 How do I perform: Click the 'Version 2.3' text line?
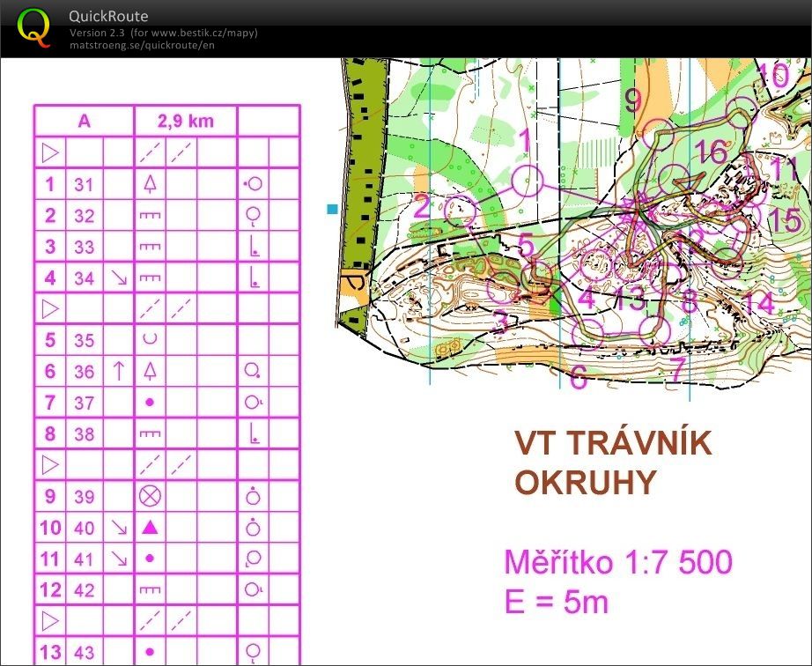(x=164, y=33)
